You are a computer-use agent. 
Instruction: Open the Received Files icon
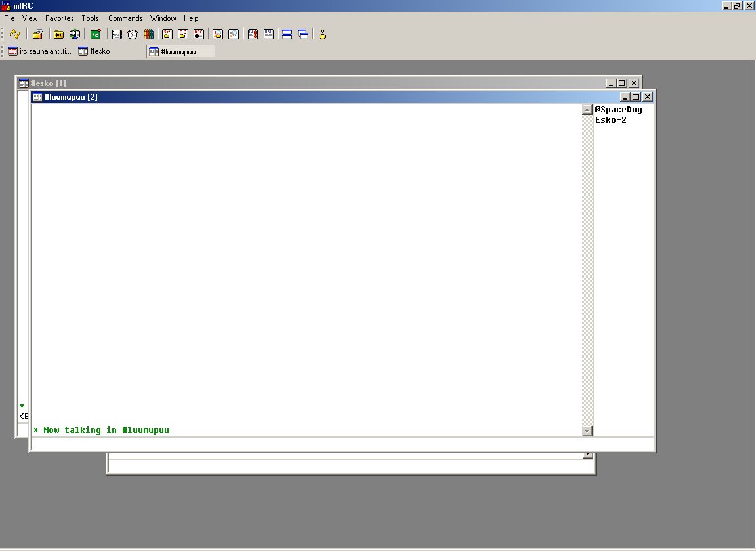point(218,34)
